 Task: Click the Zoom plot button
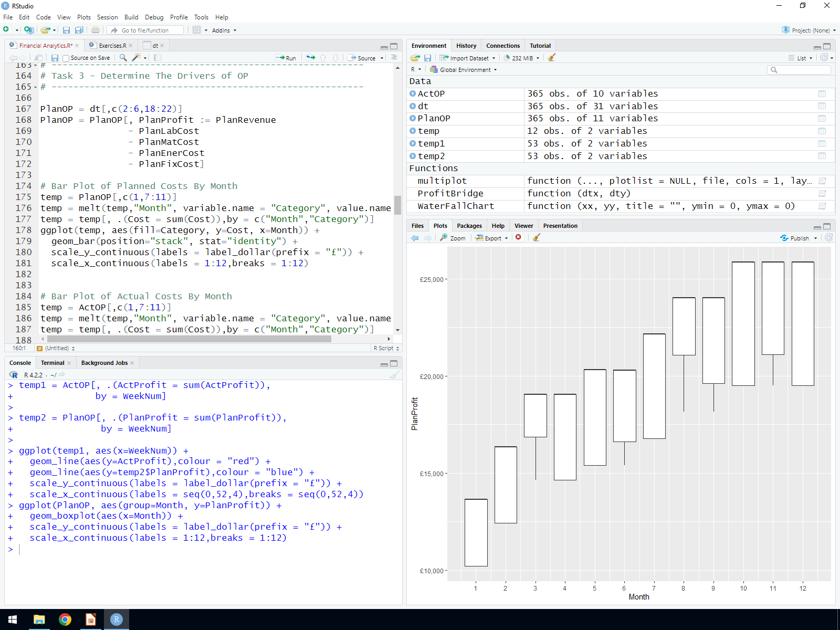coord(453,238)
